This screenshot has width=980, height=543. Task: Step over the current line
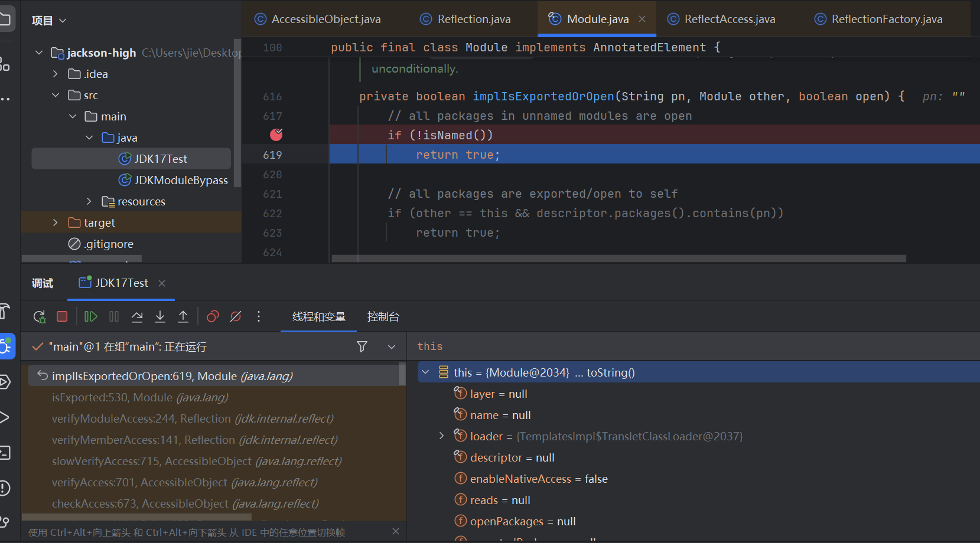137,317
